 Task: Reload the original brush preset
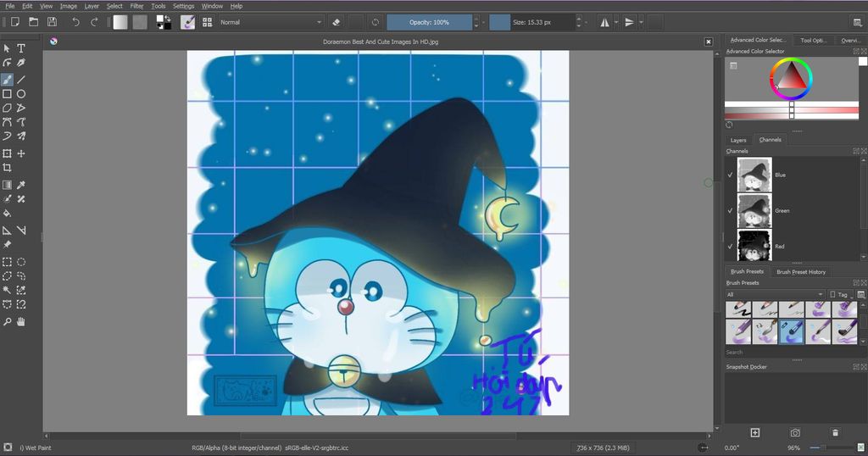376,22
